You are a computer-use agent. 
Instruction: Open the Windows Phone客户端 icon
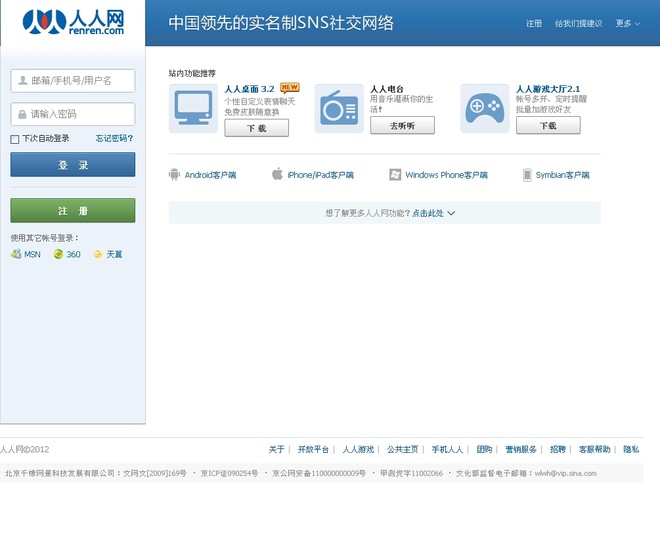click(x=395, y=175)
